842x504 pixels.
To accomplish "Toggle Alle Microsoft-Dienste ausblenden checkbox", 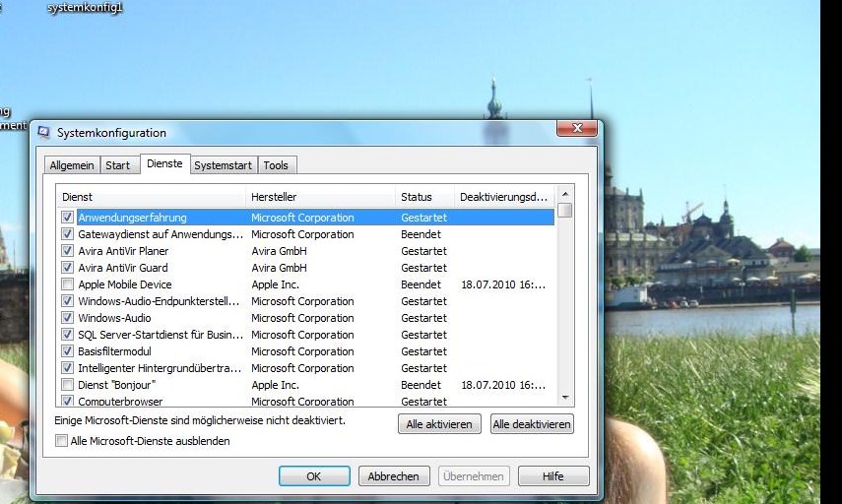I will tap(62, 441).
